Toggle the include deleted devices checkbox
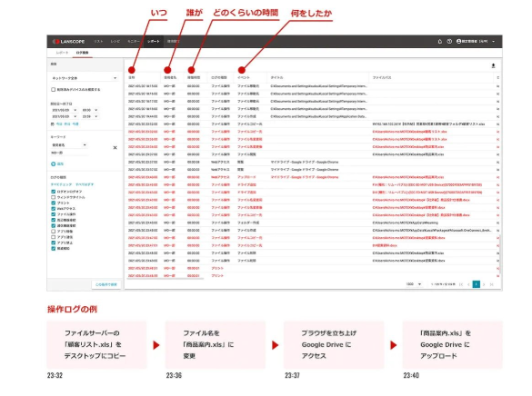This screenshot has height=396, width=532. click(54, 90)
